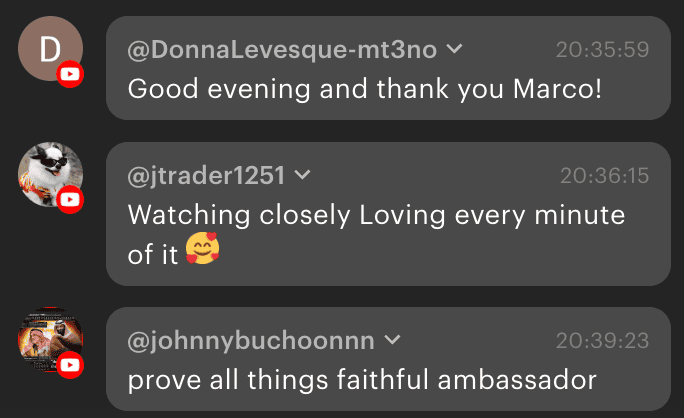Viewport: 684px width, 418px height.
Task: Open johnnybuchoonnn's profile avatar
Action: pyautogui.click(x=47, y=340)
